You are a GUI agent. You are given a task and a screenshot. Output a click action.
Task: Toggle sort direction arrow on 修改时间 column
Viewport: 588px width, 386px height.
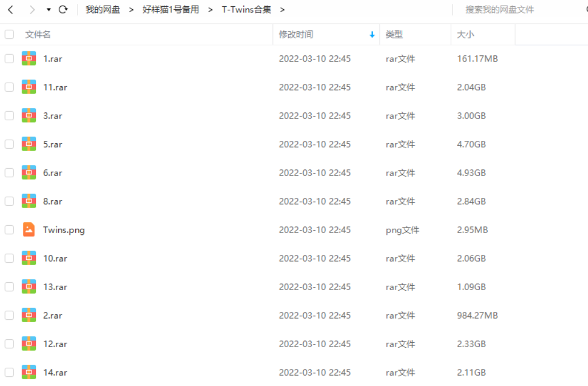coord(372,35)
